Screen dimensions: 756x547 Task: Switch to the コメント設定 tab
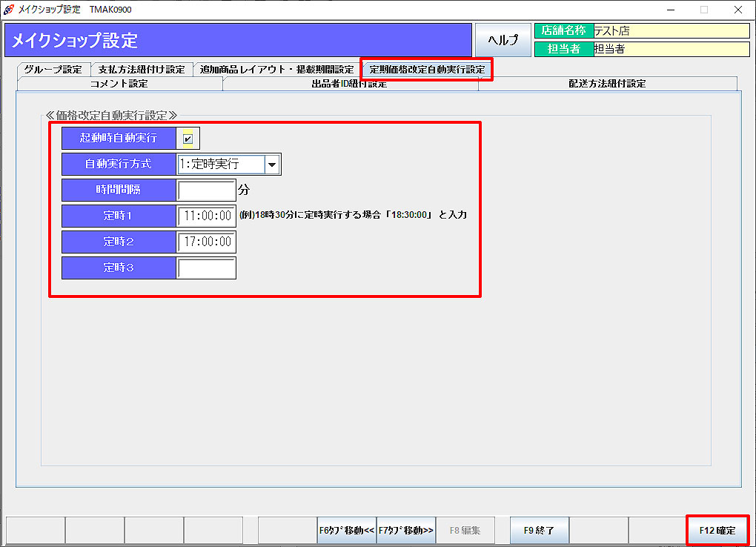point(119,84)
